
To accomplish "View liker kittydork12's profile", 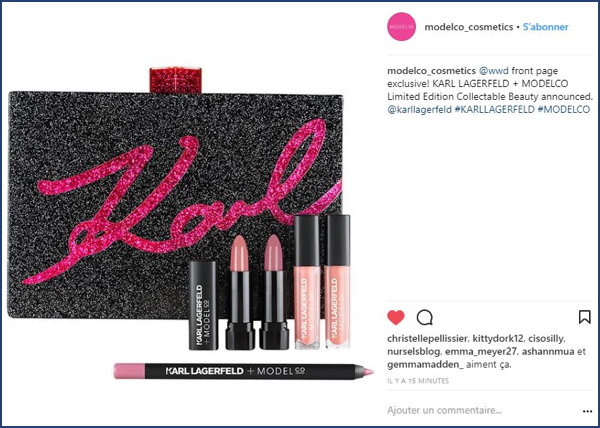I will click(497, 339).
